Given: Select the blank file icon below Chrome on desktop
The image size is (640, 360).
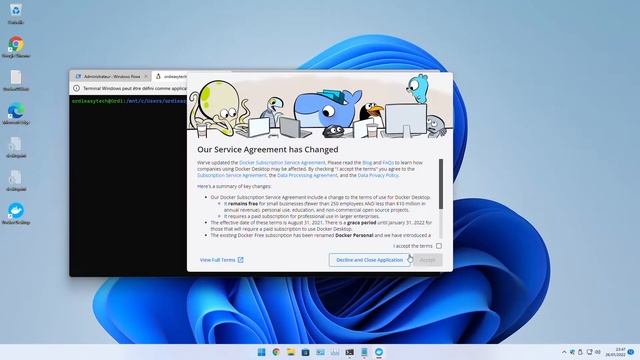Looking at the screenshot, I should click(x=16, y=80).
